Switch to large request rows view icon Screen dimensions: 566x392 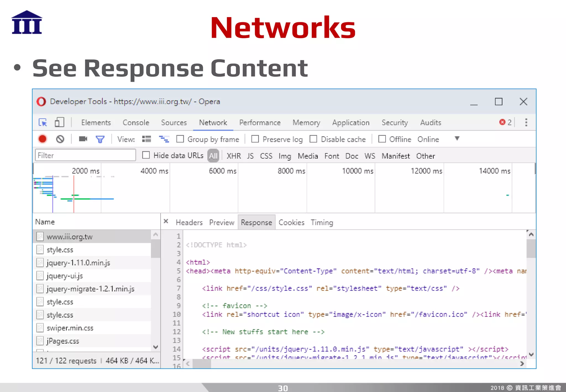pos(146,139)
